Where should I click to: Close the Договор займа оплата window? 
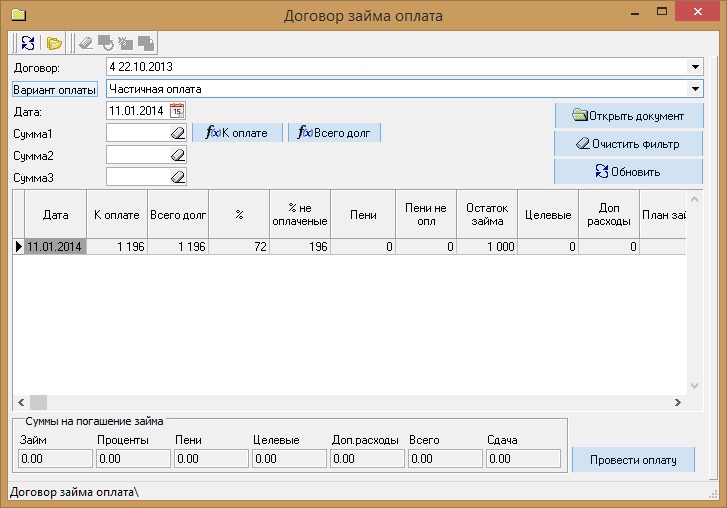tap(697, 12)
